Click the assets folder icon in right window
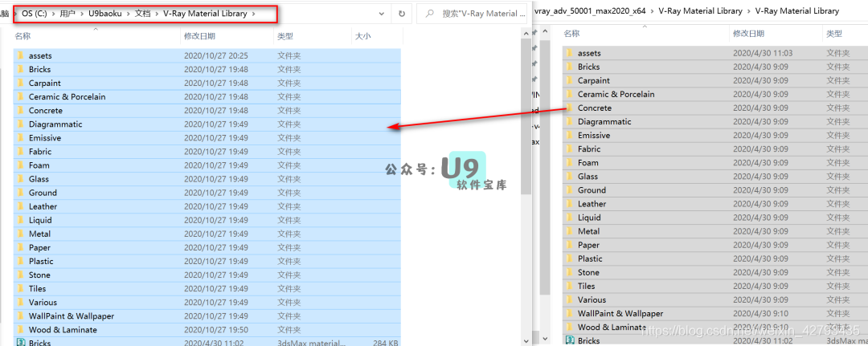868x346 pixels. click(x=570, y=53)
